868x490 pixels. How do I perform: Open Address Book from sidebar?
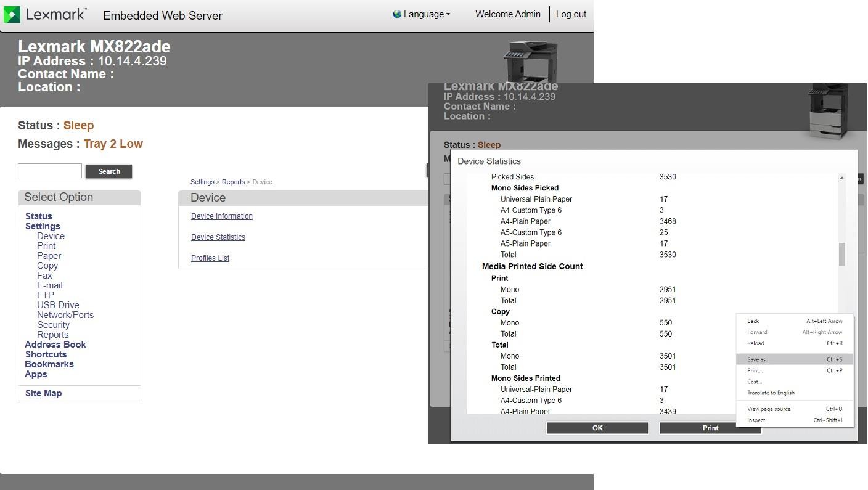55,345
